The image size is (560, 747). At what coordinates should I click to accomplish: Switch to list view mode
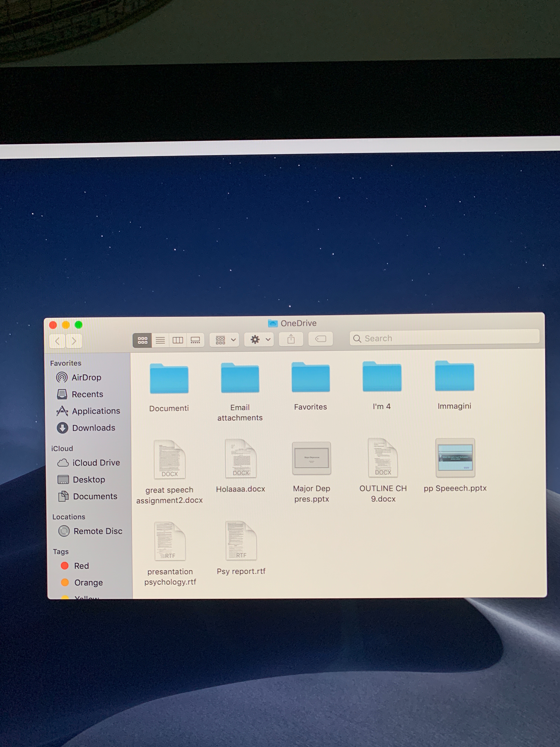coord(160,340)
